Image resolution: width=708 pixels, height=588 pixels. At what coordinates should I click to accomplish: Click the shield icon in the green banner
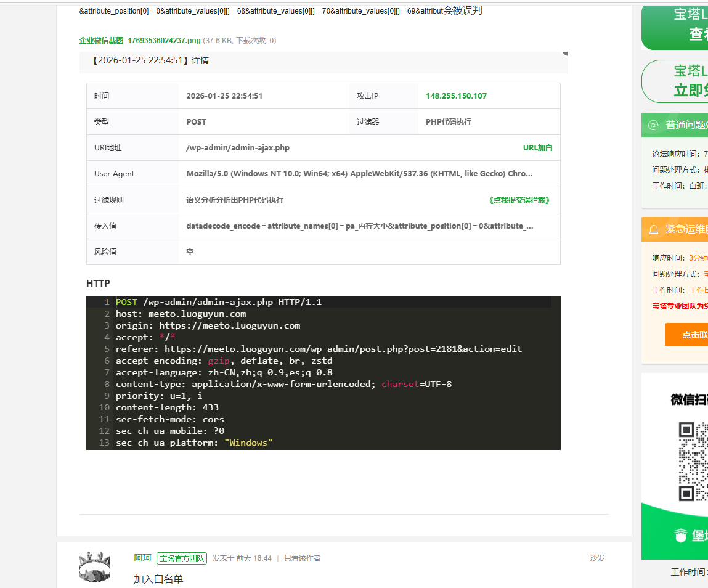click(680, 535)
